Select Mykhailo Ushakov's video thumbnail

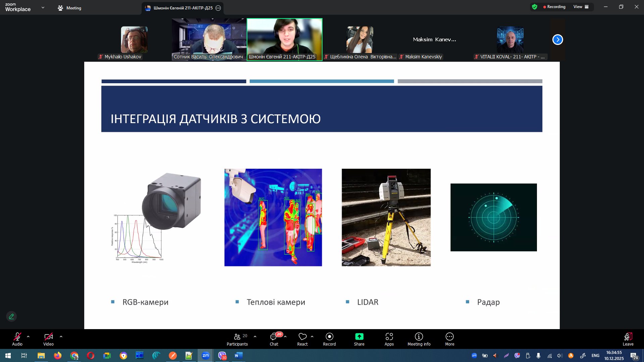click(134, 40)
